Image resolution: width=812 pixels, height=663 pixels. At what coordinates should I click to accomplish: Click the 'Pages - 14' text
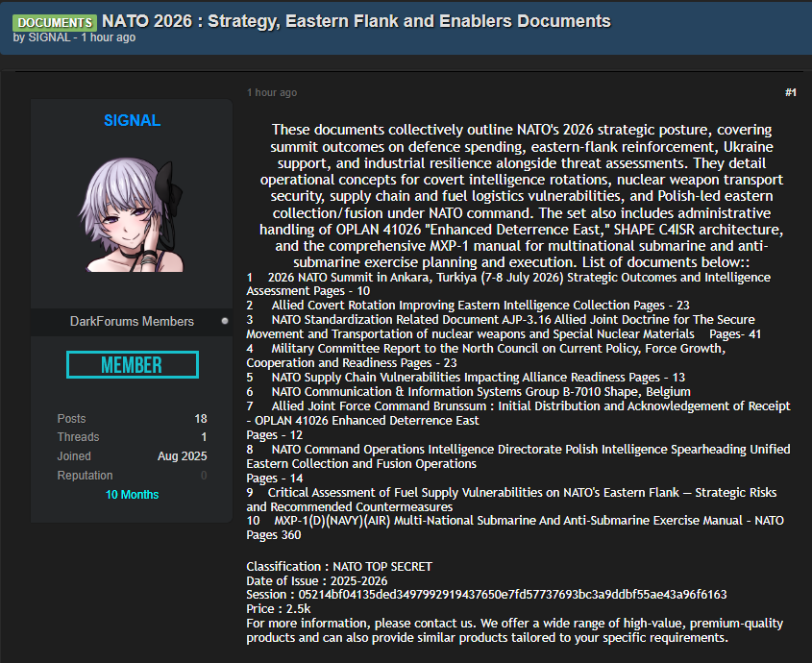tap(275, 479)
